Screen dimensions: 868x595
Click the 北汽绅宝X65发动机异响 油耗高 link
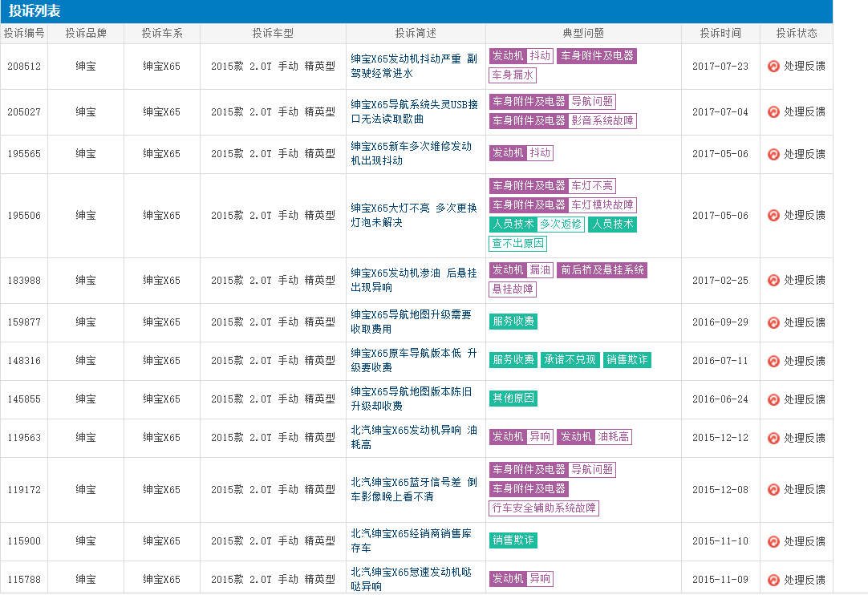[x=414, y=437]
